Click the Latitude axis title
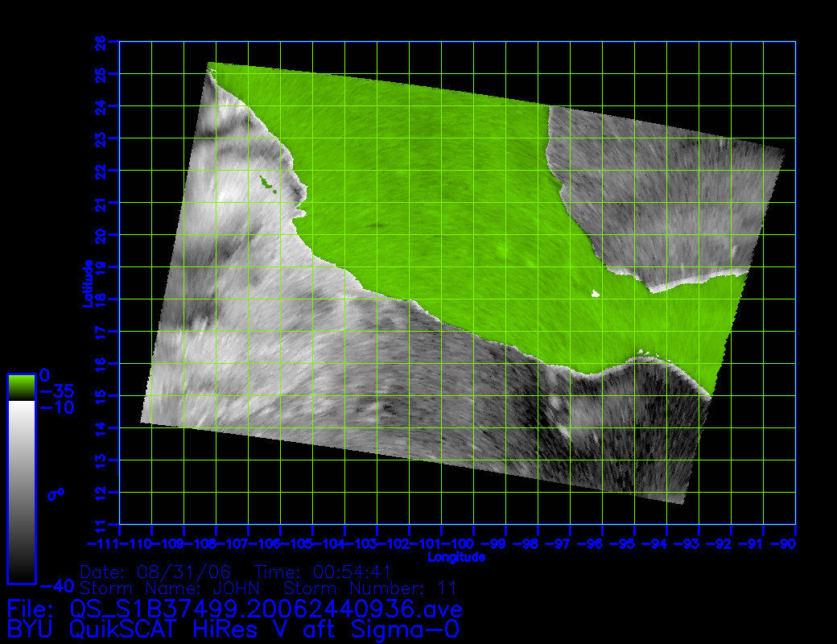This screenshot has width=837, height=644. tap(88, 283)
